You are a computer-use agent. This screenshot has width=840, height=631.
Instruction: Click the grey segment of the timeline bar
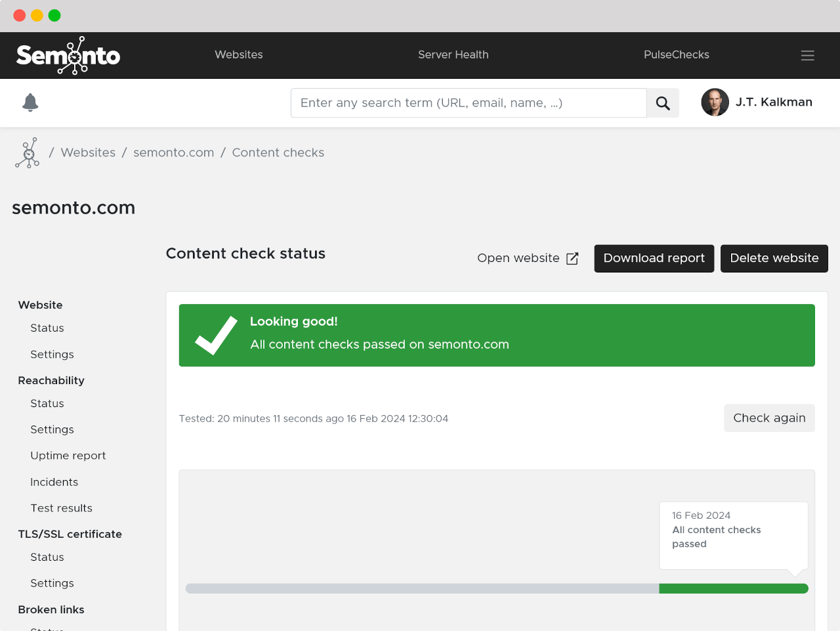click(423, 589)
